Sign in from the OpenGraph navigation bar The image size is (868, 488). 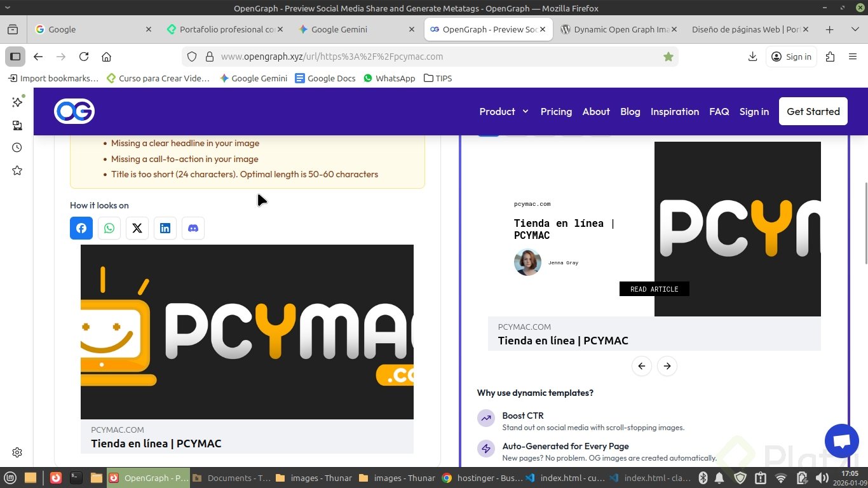[x=754, y=111]
